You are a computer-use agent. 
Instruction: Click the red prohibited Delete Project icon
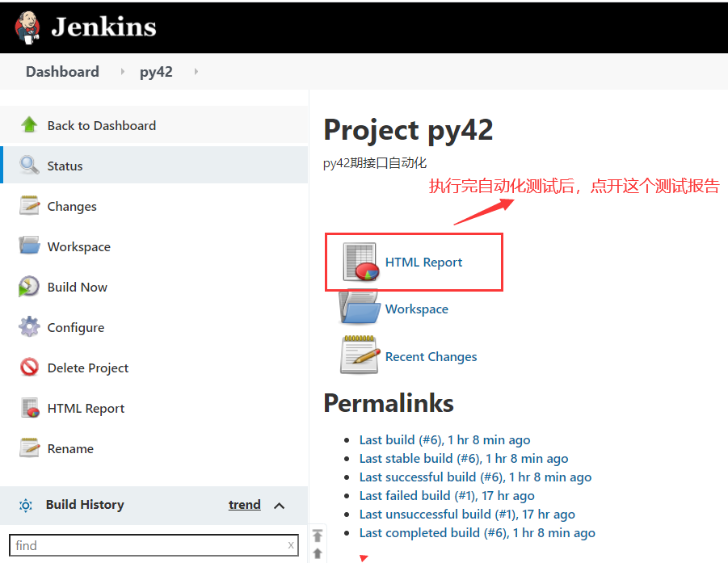point(29,368)
